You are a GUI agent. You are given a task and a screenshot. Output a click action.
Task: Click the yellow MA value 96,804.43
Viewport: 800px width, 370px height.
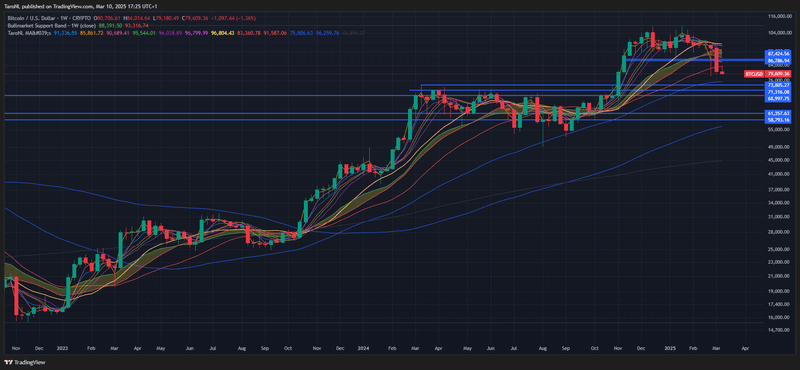(x=222, y=33)
